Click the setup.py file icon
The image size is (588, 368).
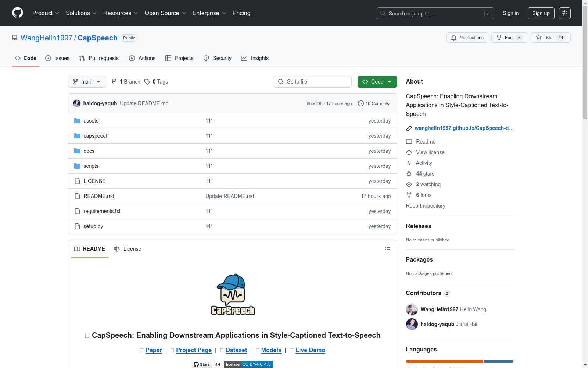click(x=77, y=226)
